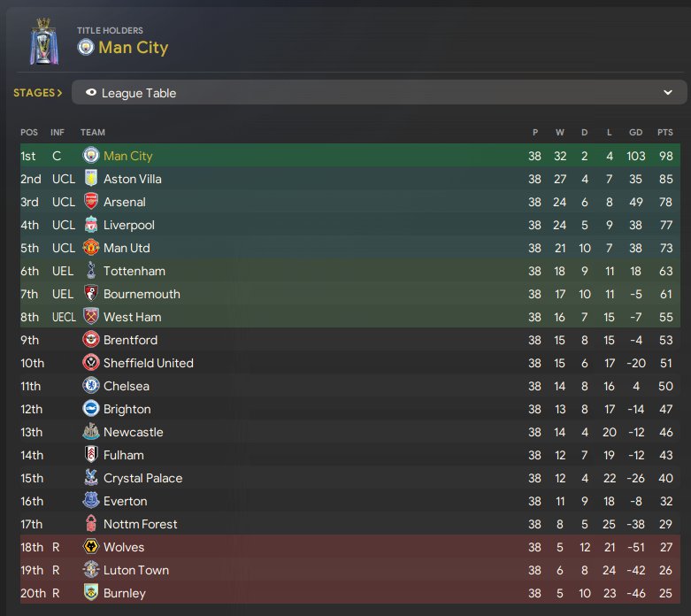Toggle the eye icon beside League Table

click(91, 92)
